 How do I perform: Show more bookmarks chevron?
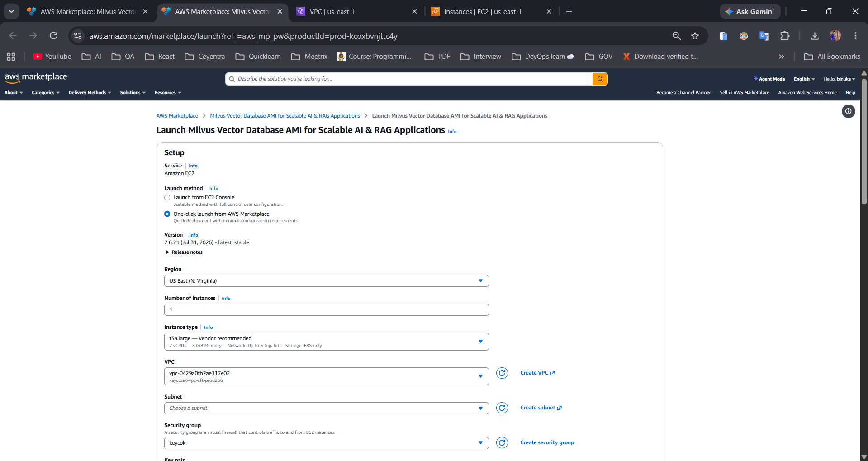coord(782,57)
